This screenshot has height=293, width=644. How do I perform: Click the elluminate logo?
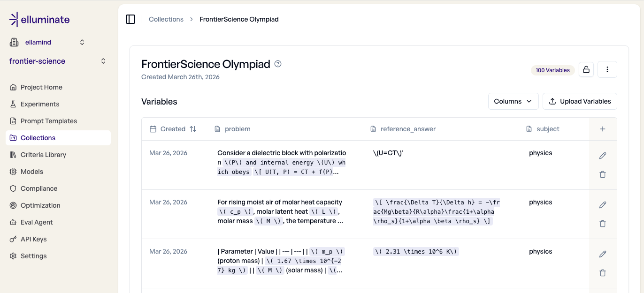(39, 20)
